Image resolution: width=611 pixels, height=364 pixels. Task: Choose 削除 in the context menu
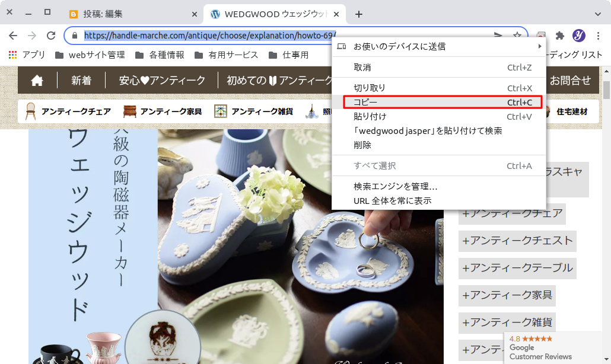click(x=439, y=145)
